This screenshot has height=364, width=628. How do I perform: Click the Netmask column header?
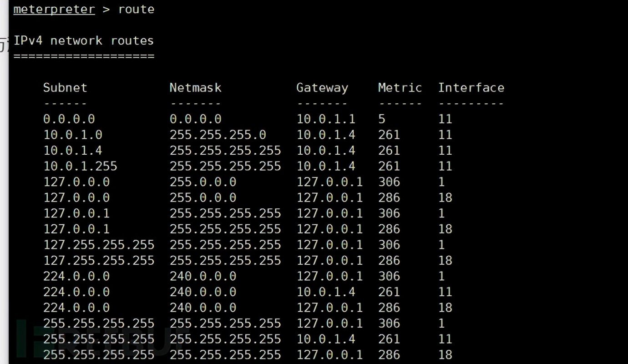tap(195, 88)
